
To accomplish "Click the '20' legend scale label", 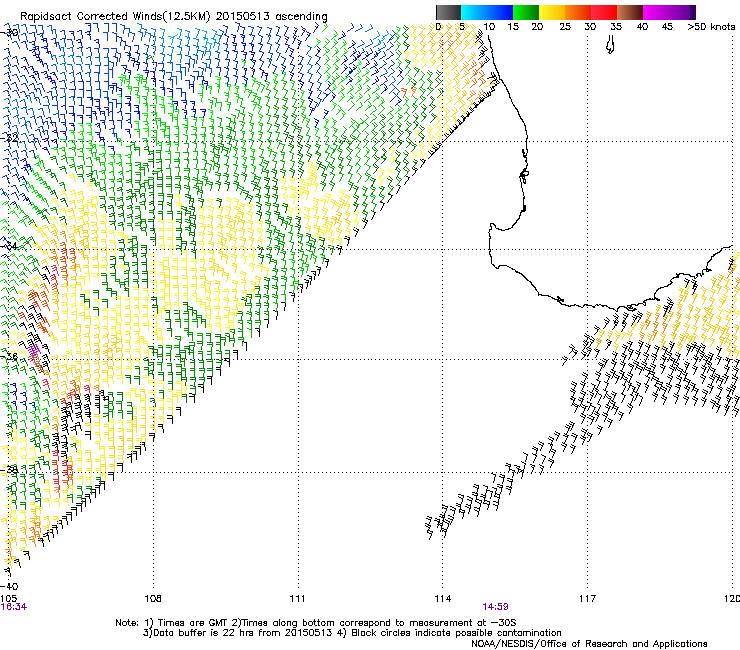I will tap(538, 27).
